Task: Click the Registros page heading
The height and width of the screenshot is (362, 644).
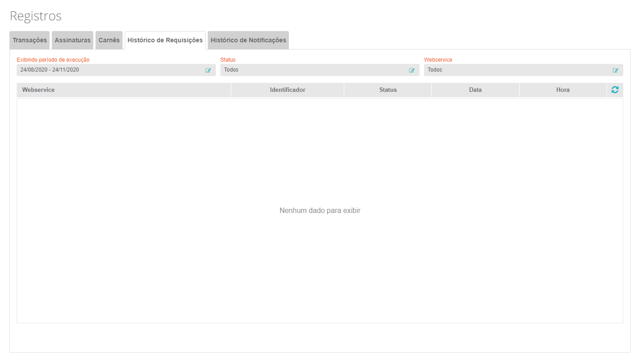Action: point(36,16)
